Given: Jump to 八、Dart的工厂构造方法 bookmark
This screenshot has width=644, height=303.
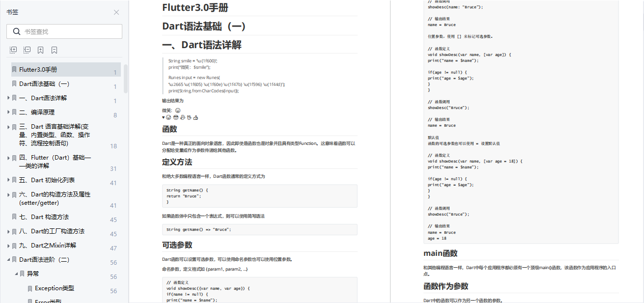Looking at the screenshot, I should tap(52, 231).
